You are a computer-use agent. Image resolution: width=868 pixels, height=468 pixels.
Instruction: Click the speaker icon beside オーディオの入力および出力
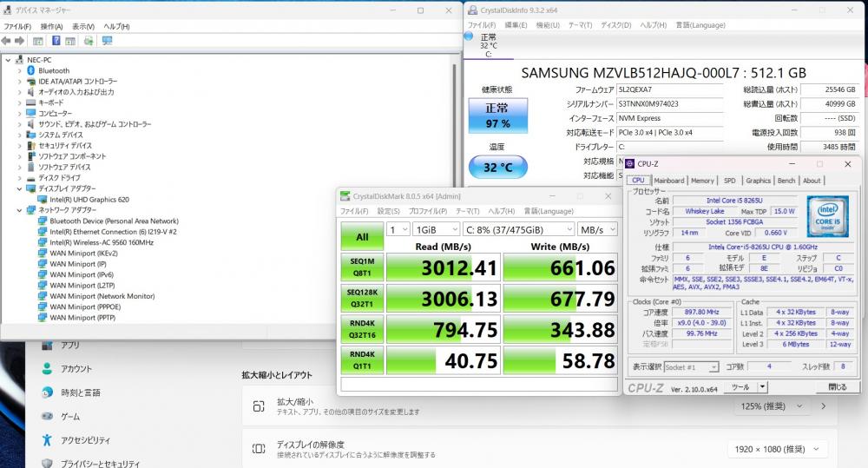31,92
